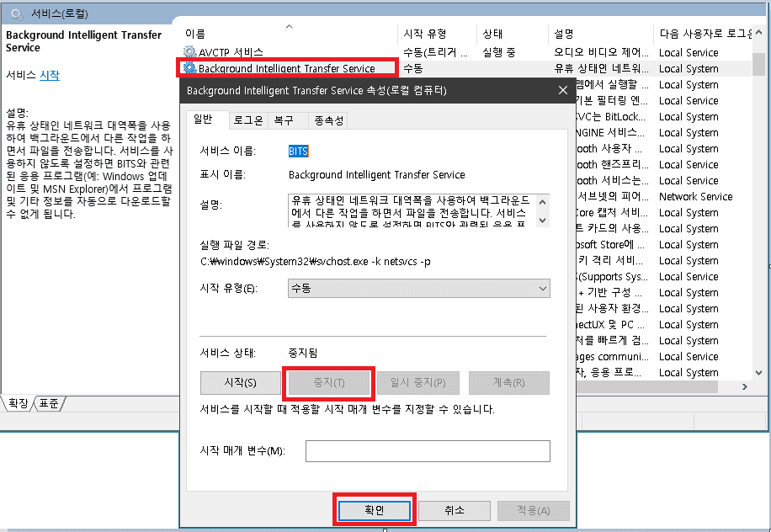Viewport: 771px width, 532px height.
Task: Click the osoft Store에 ... description cell
Action: (x=610, y=244)
